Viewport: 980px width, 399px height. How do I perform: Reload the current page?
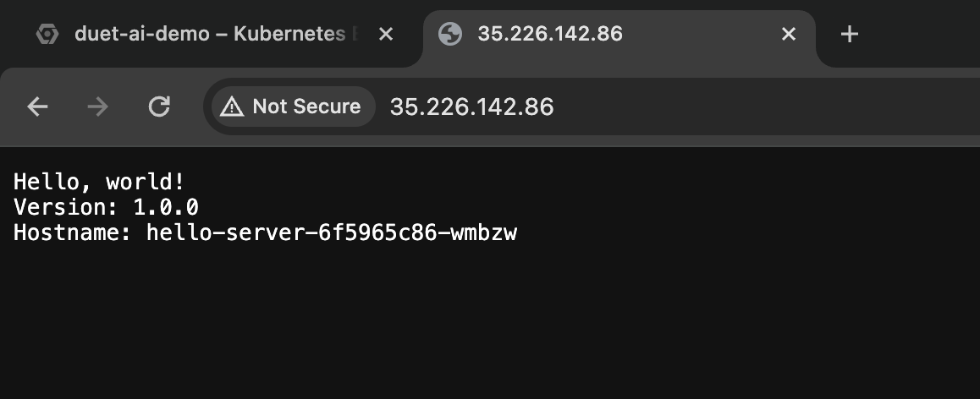coord(159,107)
